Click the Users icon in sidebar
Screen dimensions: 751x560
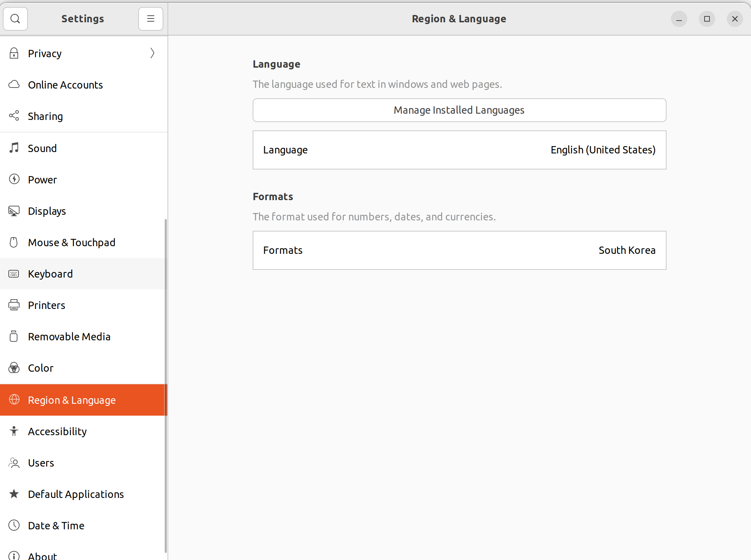pos(14,463)
